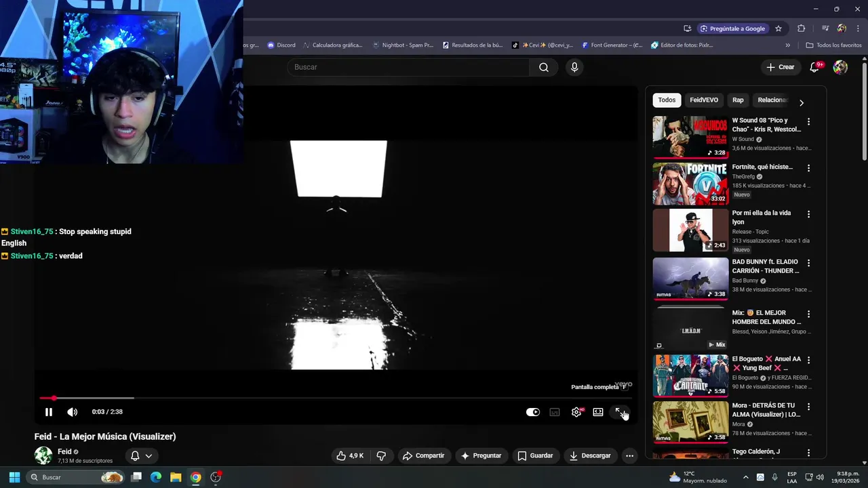
Task: Open the Discord bookmark
Action: [281, 45]
